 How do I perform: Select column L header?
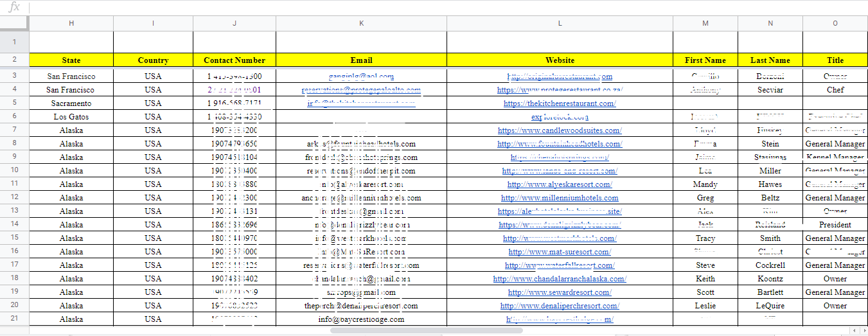560,23
